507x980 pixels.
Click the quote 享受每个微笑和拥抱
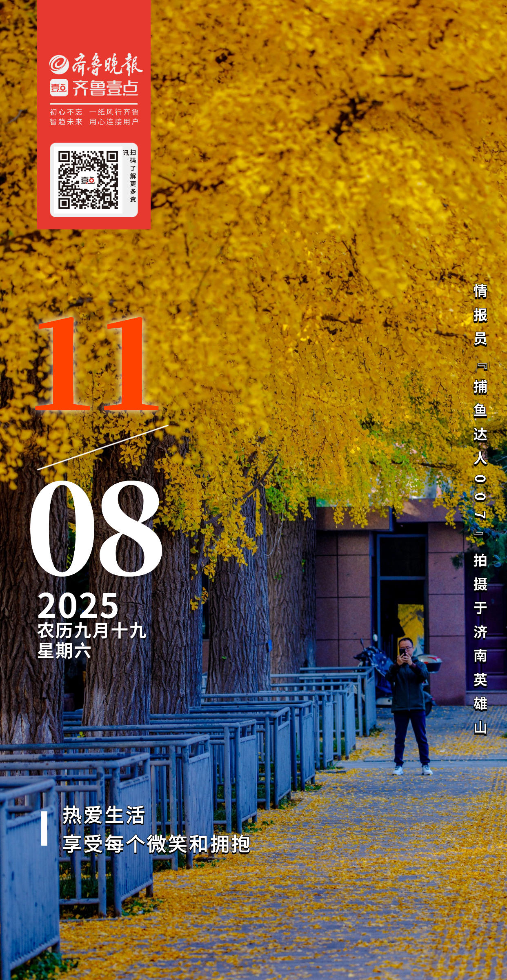(x=156, y=844)
